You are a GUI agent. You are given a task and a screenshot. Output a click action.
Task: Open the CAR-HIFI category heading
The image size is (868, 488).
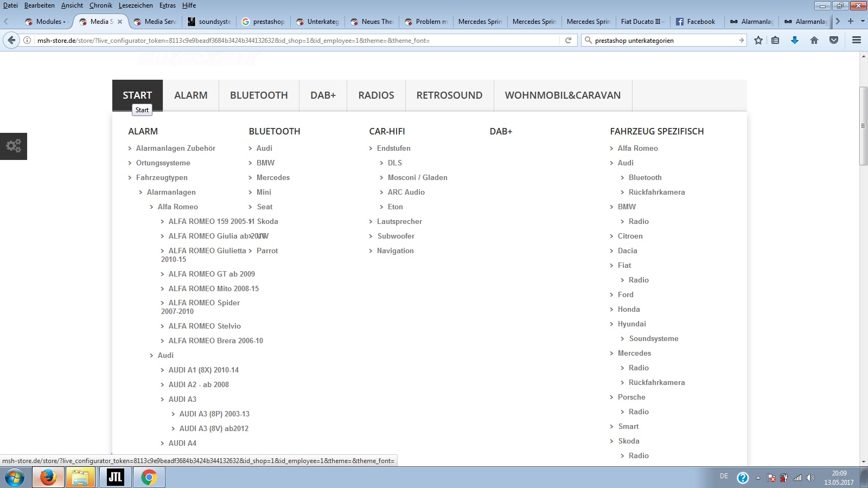point(387,131)
